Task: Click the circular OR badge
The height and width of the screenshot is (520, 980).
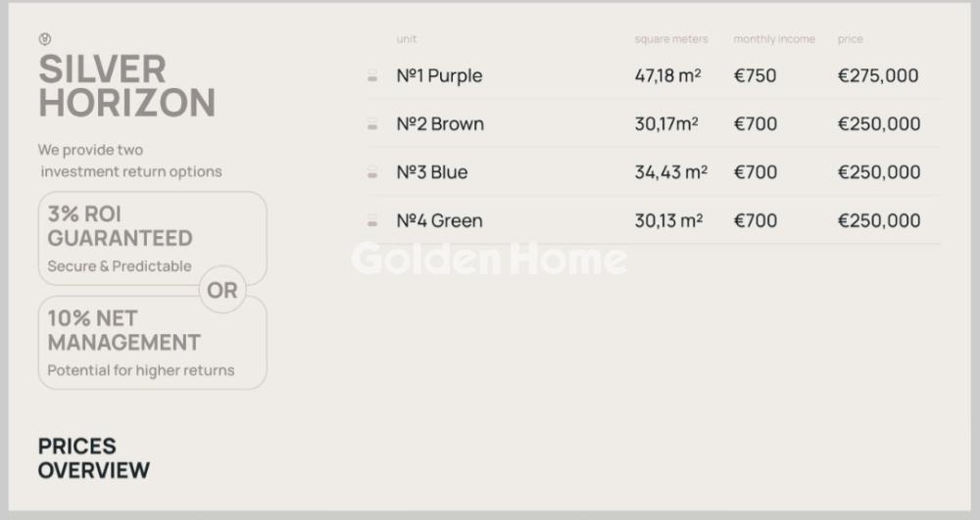Action: pos(222,291)
